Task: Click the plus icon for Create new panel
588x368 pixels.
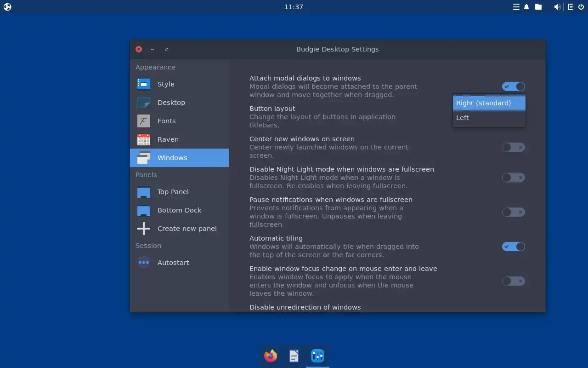Action: tap(144, 229)
